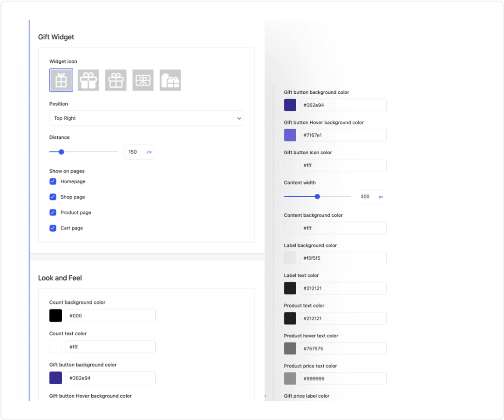Open right panel Gift button background color swatch

[x=290, y=105]
